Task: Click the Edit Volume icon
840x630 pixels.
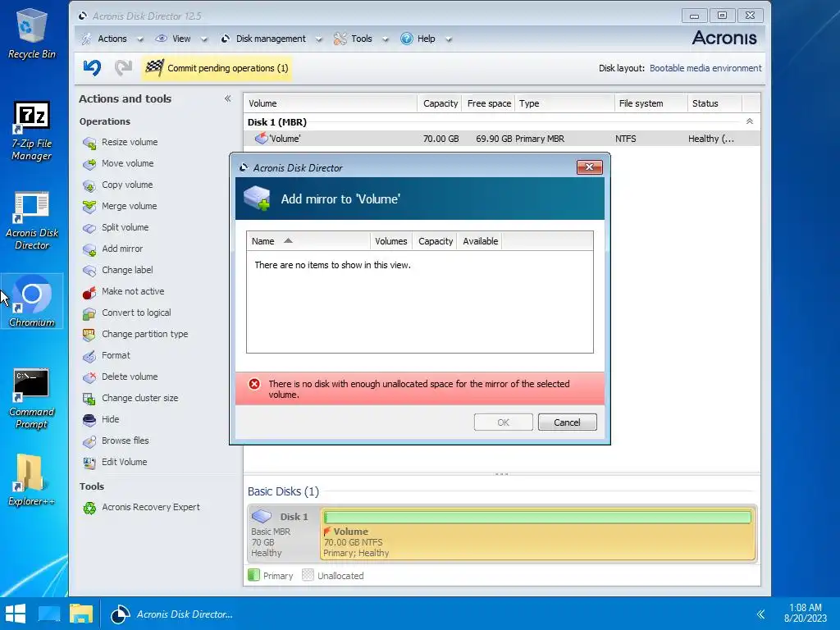Action: coord(89,463)
